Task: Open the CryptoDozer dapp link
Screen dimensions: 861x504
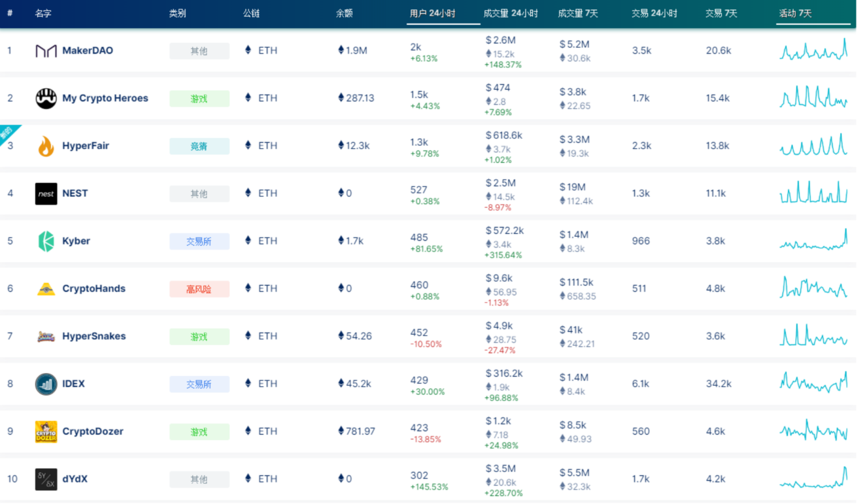Action: tap(93, 431)
